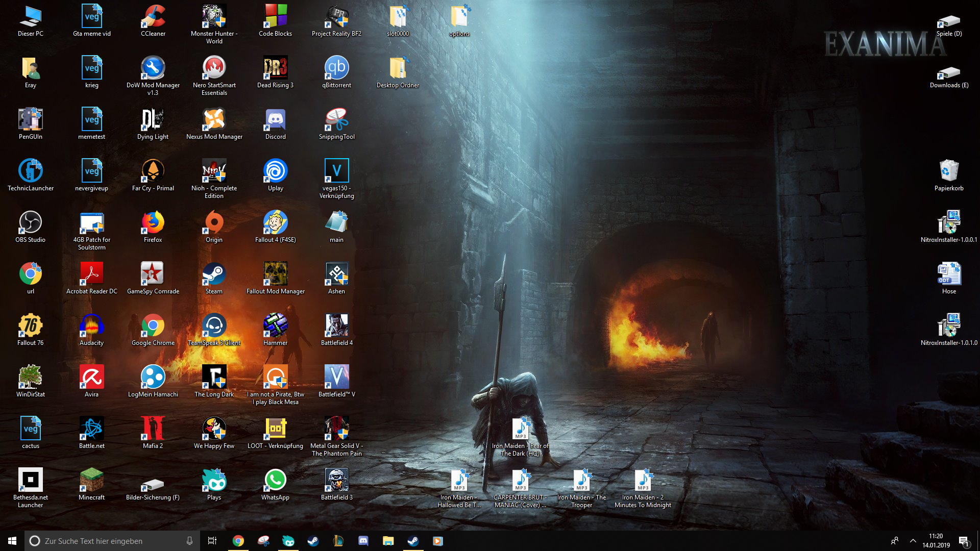Open the taskbar clock and date
This screenshot has height=551, width=980.
pyautogui.click(x=936, y=541)
